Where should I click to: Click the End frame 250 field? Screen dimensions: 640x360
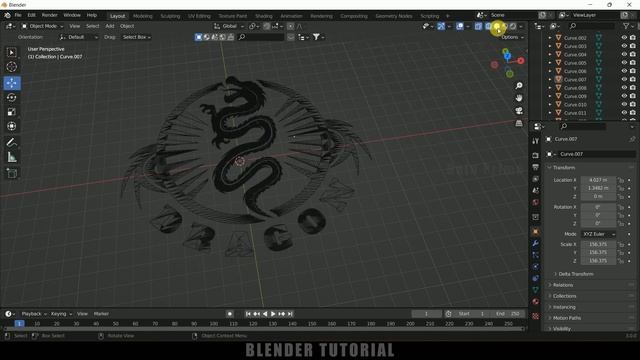point(509,314)
